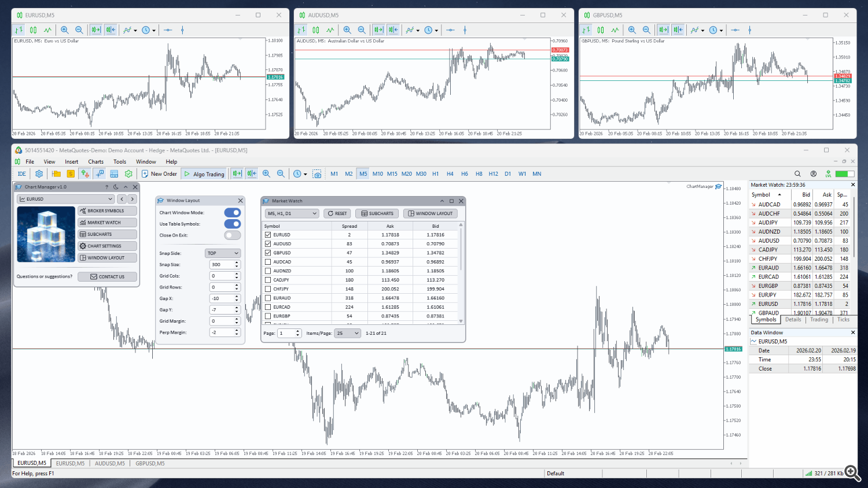
Task: Toggle Algo Trading in main toolbar
Action: [x=204, y=173]
